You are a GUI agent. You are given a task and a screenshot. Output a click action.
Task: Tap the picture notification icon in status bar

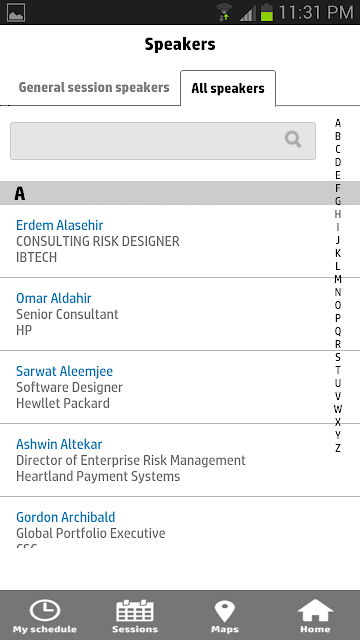(16, 12)
